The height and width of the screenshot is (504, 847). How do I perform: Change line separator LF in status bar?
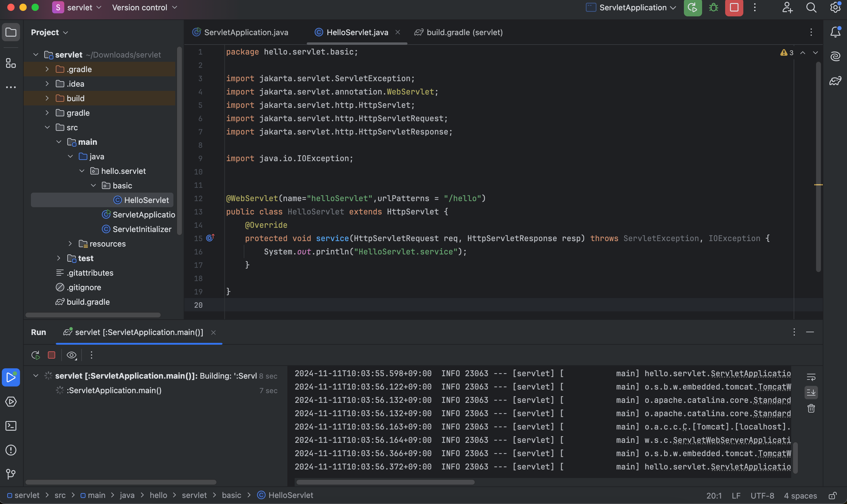coord(736,496)
